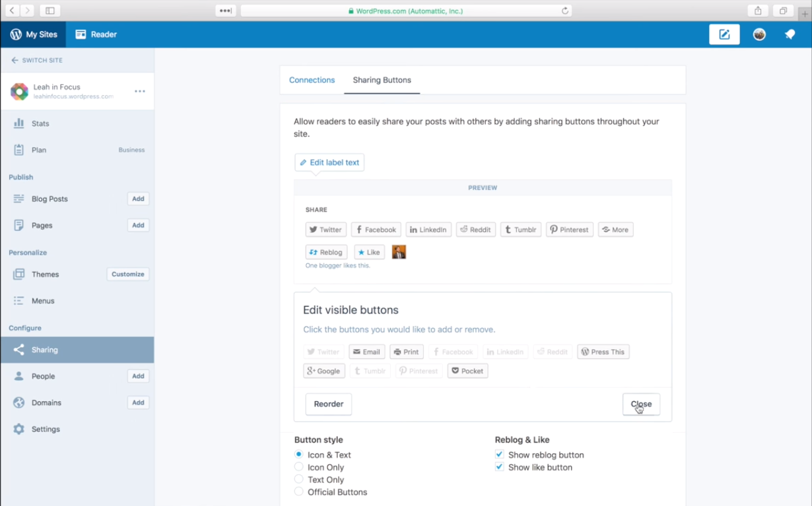Select Icon Only button style
The image size is (812, 506).
coord(299,467)
